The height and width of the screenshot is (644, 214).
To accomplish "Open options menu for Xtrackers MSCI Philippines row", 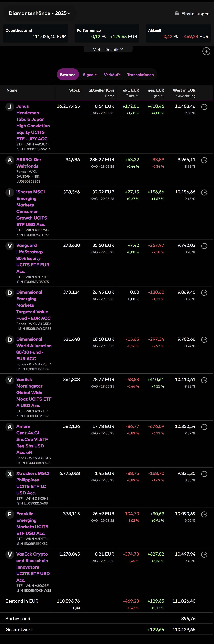I will pyautogui.click(x=204, y=474).
